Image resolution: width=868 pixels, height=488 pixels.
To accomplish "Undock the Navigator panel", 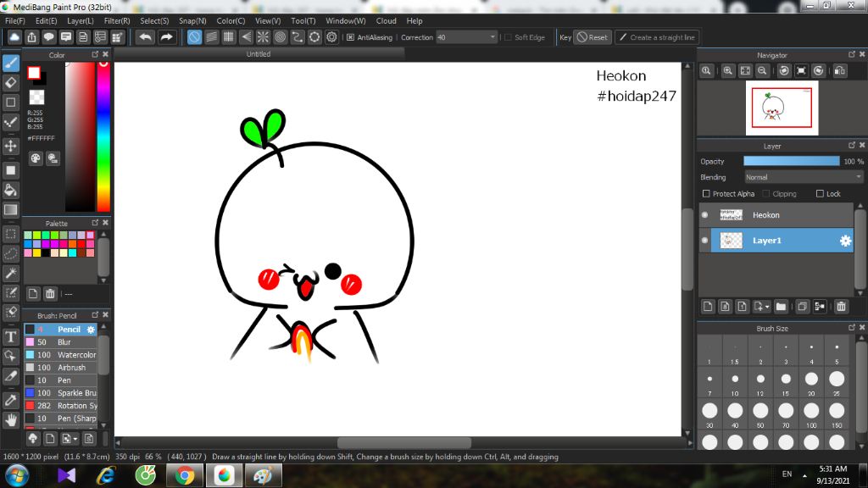I will [851, 54].
